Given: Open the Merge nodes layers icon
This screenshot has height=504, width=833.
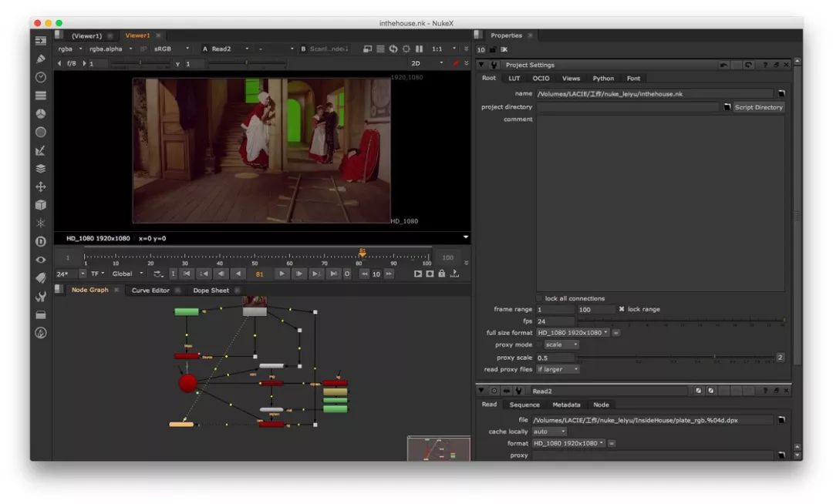Looking at the screenshot, I should pos(41,169).
